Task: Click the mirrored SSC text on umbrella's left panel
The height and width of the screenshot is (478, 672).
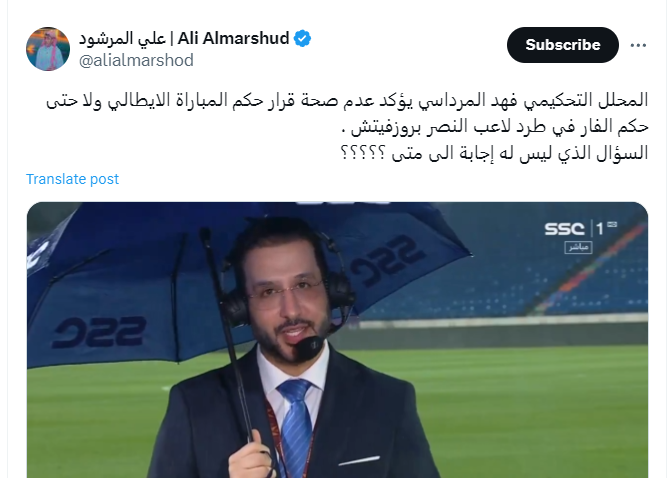Action: point(98,332)
